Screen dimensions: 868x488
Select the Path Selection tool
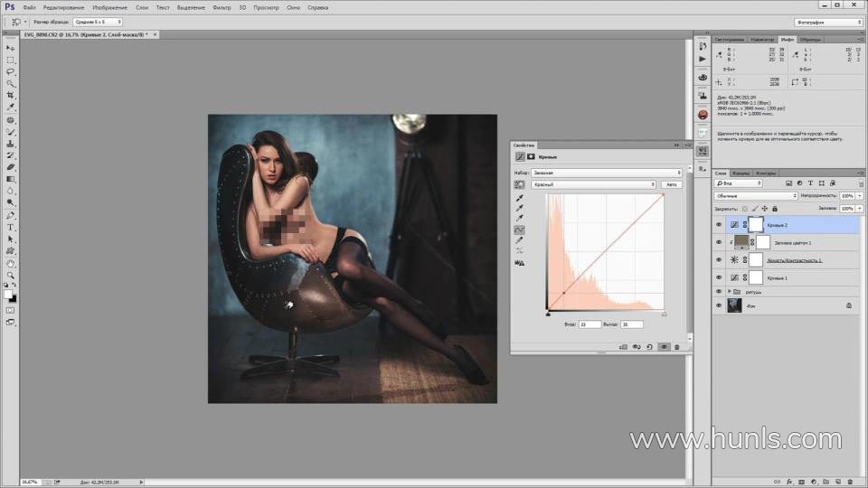[11, 239]
